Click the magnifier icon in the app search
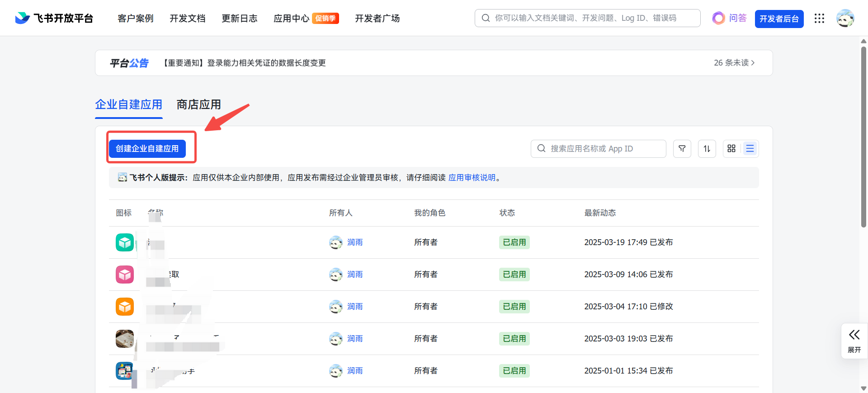868x393 pixels. point(541,148)
